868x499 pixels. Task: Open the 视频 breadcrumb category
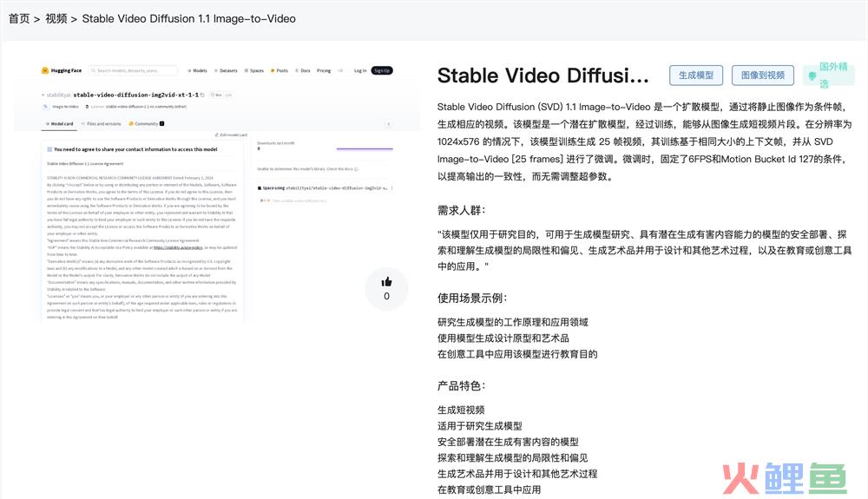tap(56, 19)
